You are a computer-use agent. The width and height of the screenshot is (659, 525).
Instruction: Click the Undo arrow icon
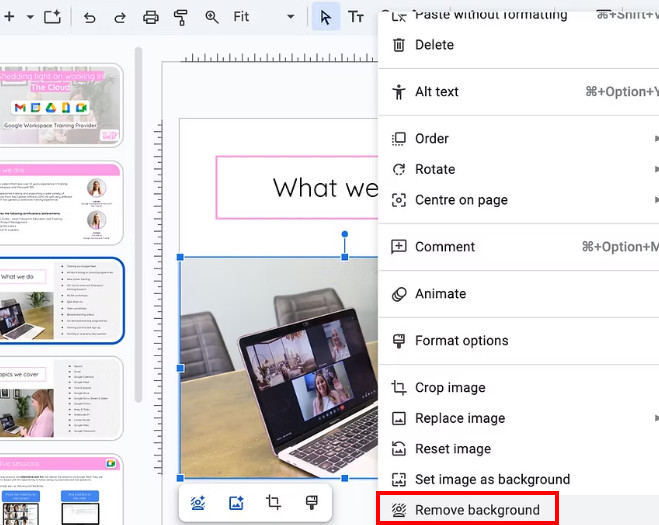(90, 17)
